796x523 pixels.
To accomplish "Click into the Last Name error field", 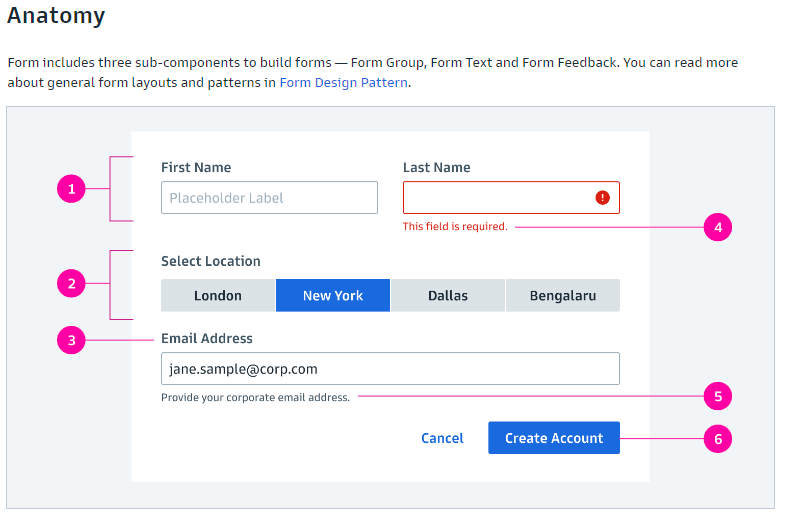I will click(x=495, y=198).
